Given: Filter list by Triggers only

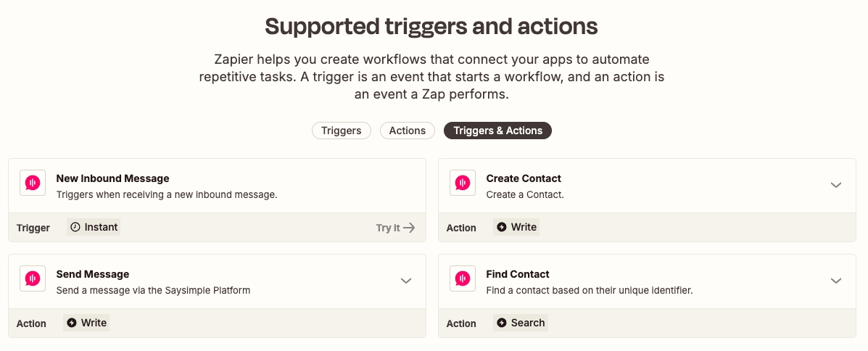Looking at the screenshot, I should pyautogui.click(x=342, y=131).
